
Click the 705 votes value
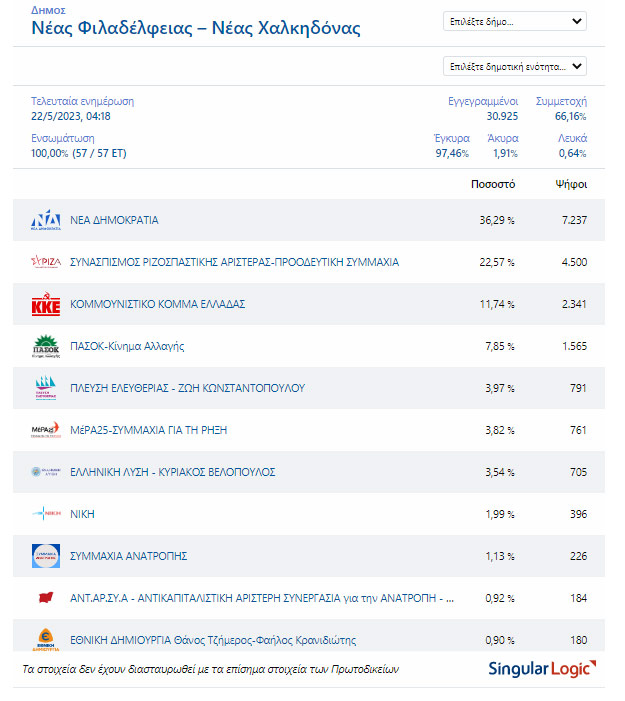click(x=578, y=472)
